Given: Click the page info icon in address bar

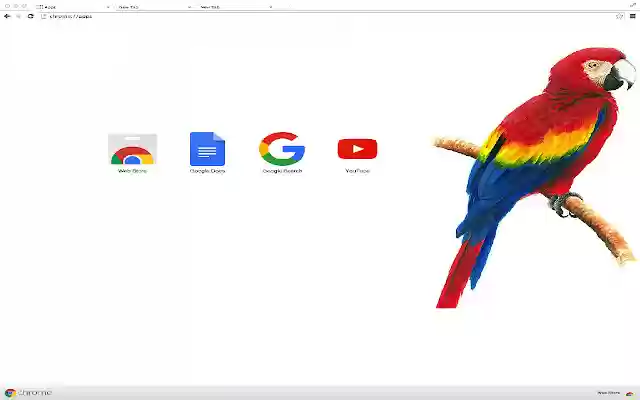Looking at the screenshot, I should (x=44, y=16).
